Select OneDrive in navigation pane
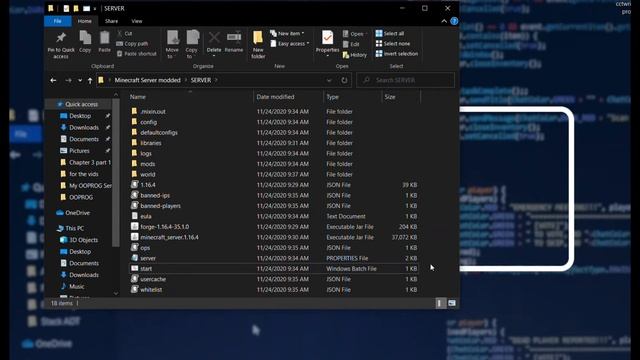This screenshot has width=640, height=360. click(x=77, y=213)
